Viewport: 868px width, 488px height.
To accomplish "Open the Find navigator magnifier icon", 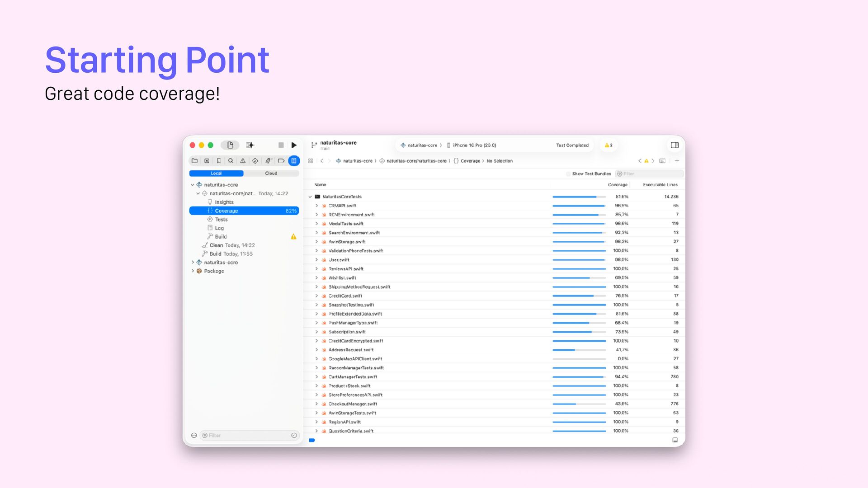I will (231, 161).
